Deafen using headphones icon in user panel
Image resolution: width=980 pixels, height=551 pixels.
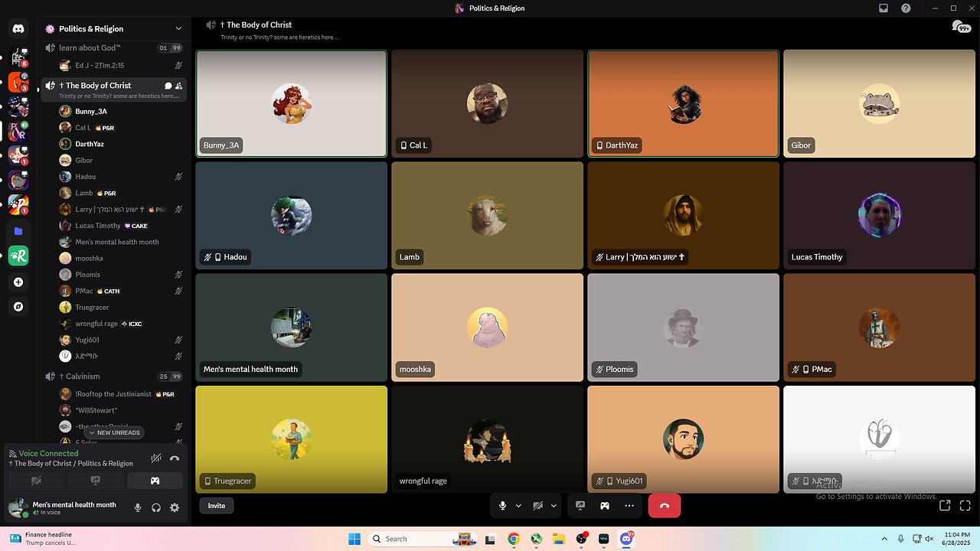pos(156,507)
